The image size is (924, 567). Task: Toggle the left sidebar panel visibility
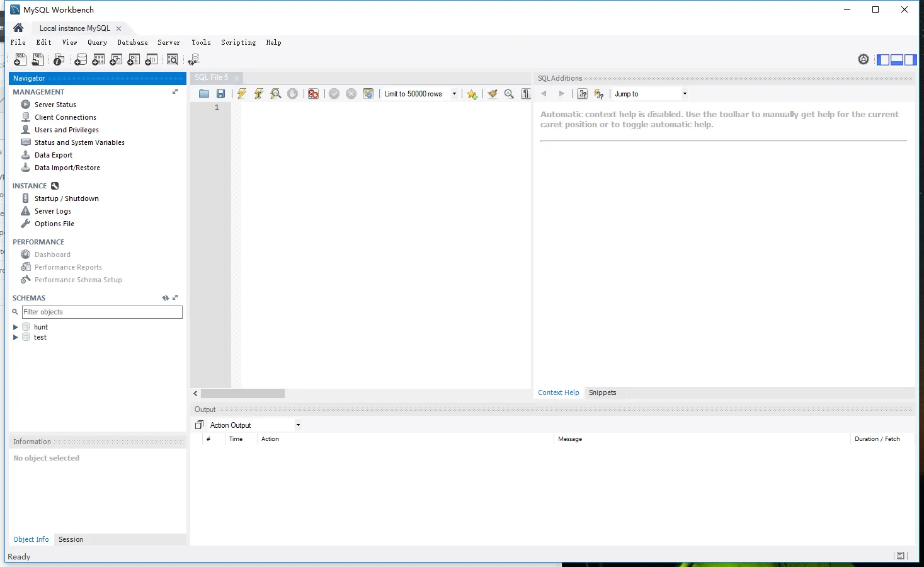[883, 60]
